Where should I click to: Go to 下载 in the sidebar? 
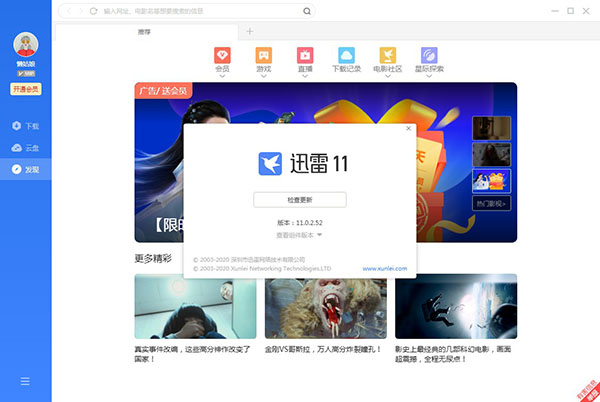(26, 126)
